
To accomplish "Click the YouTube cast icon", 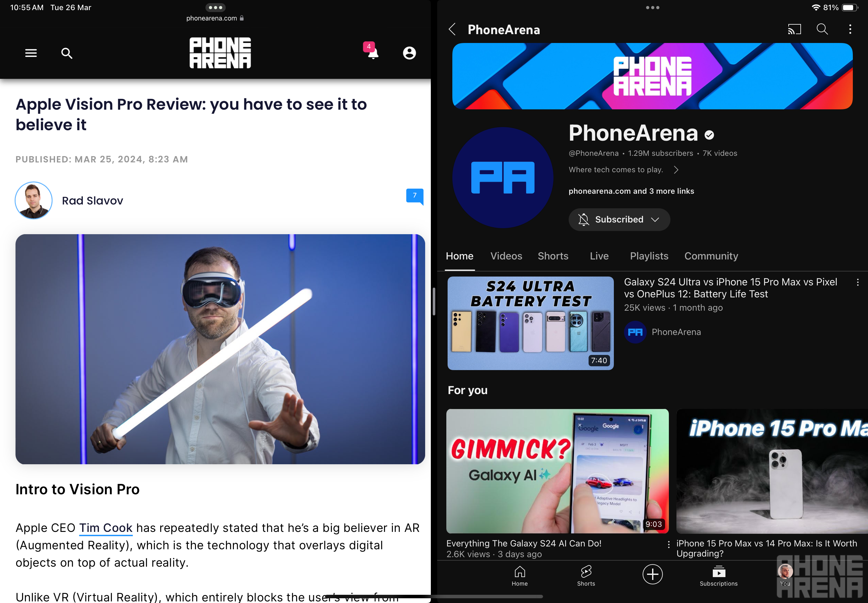I will (794, 29).
